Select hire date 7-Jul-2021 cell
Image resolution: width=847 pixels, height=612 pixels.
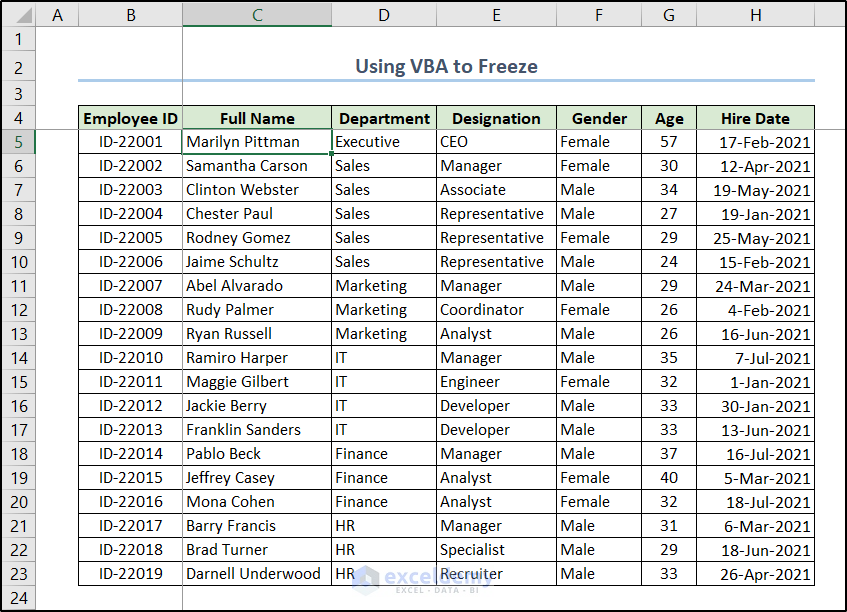pyautogui.click(x=755, y=358)
